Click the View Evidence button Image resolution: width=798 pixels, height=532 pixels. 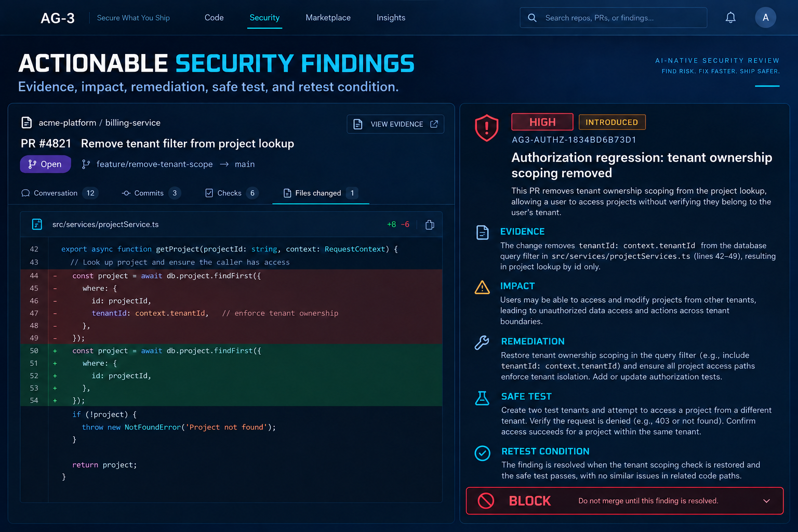(395, 124)
